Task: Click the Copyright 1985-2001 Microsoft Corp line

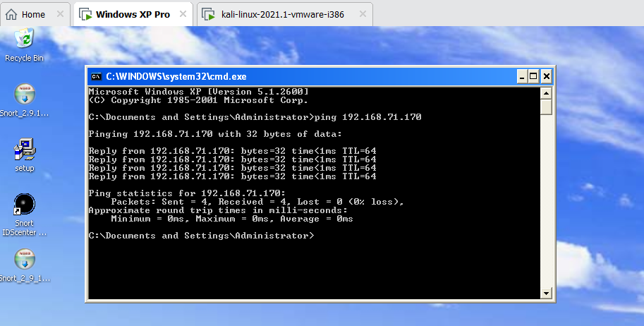Action: 198,100
